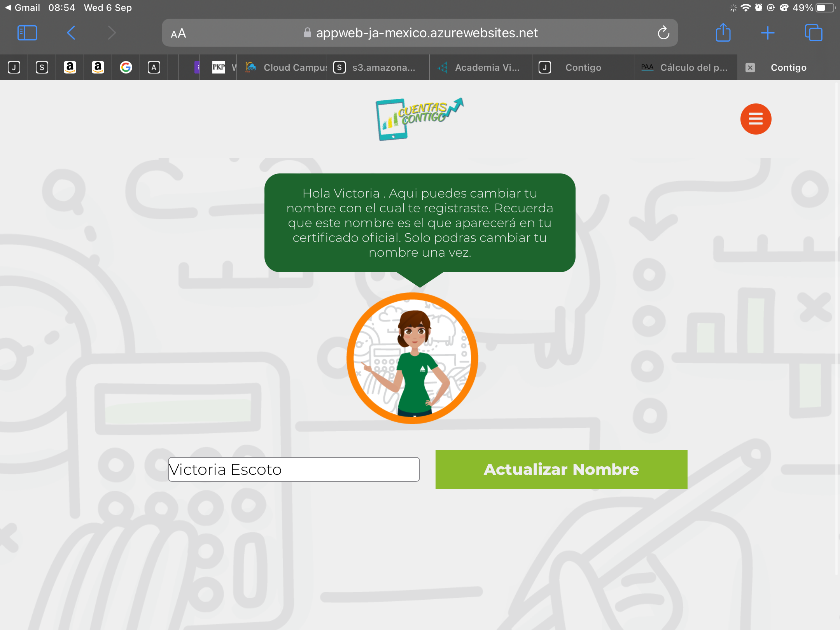Switch to the Academia Vi... tab
Screen dimensions: 840x630
click(x=481, y=68)
